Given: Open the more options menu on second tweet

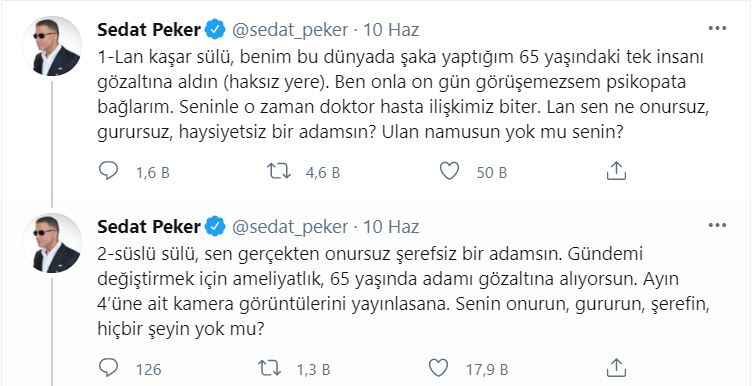Looking at the screenshot, I should click(717, 225).
